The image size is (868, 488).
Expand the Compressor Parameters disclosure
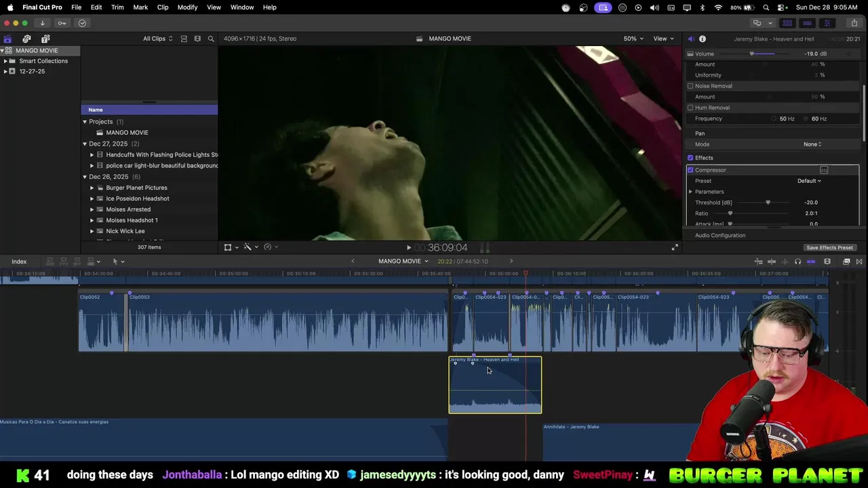pos(691,192)
